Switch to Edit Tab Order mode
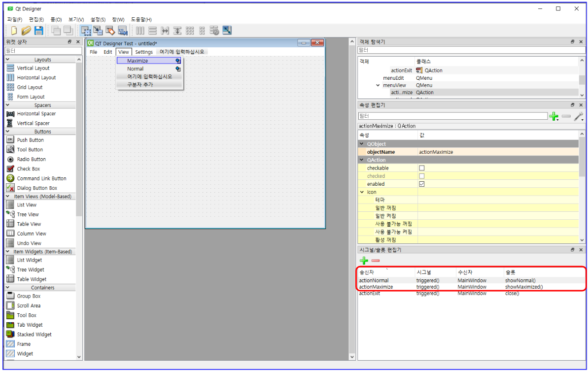 tap(123, 31)
